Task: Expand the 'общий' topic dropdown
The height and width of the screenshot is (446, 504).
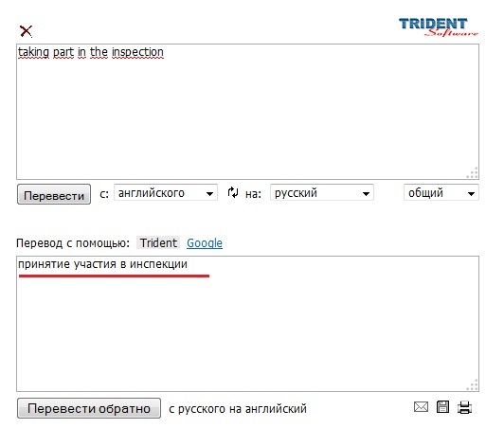Action: click(441, 192)
